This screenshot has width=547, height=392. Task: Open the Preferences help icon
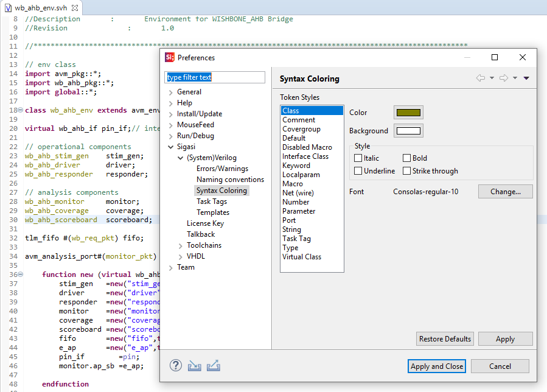click(176, 365)
